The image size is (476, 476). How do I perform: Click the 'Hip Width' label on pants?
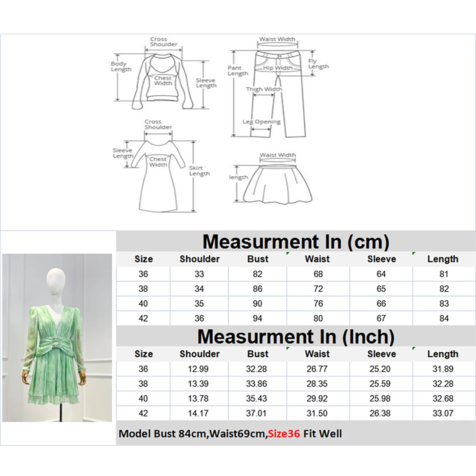coord(277,68)
